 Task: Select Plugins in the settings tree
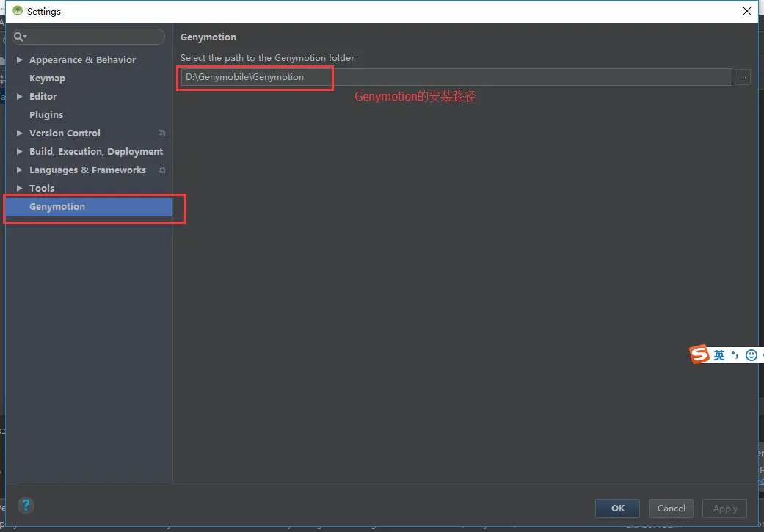(46, 115)
